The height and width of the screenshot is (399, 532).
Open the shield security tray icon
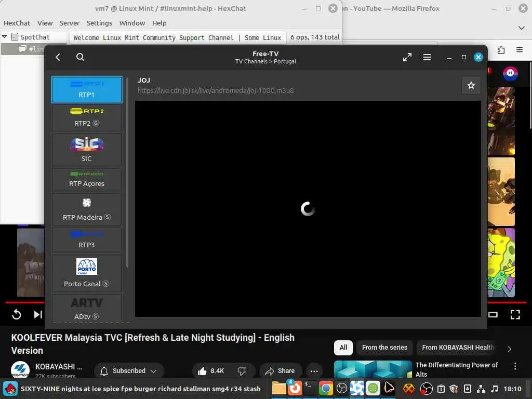click(454, 389)
